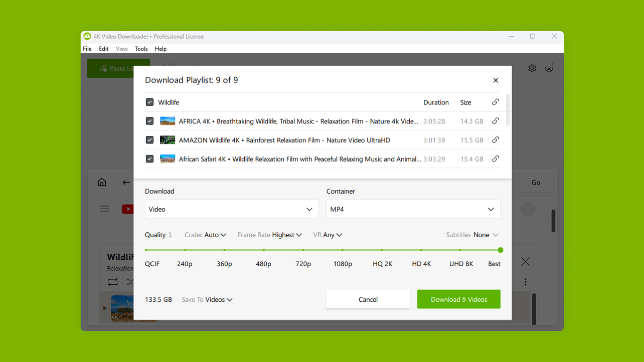644x362 pixels.
Task: Set quality slider to 1080p
Action: tap(343, 250)
